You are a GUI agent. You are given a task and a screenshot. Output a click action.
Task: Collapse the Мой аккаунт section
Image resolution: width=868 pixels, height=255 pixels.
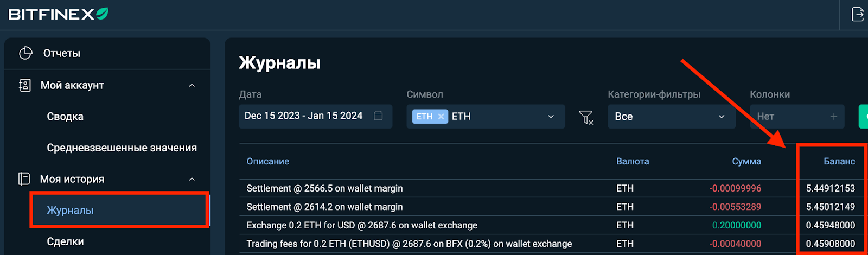click(x=192, y=85)
